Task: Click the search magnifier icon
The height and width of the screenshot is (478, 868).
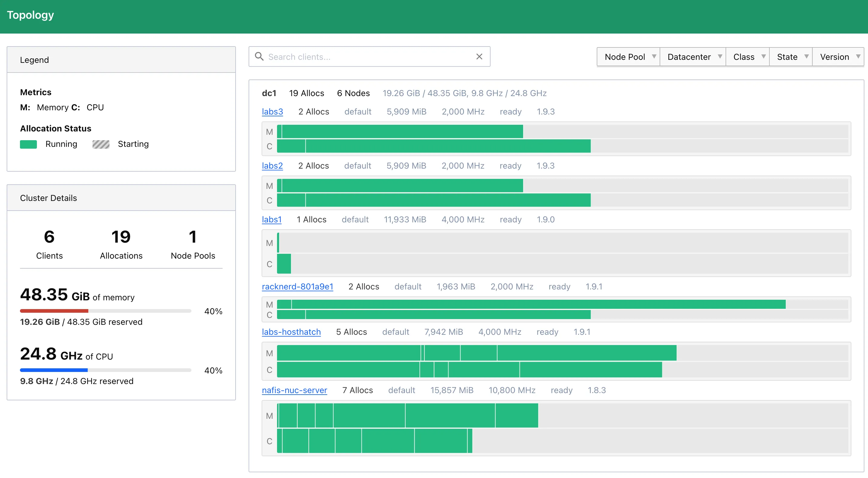Action: [259, 56]
